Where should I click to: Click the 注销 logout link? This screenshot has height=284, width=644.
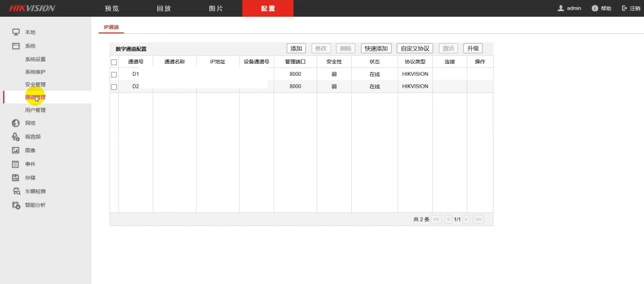631,8
